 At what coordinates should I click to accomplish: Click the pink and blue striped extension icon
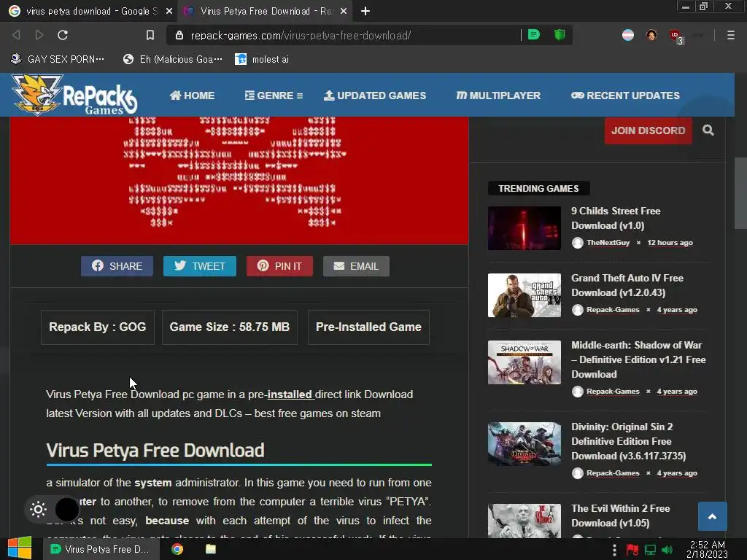(628, 35)
